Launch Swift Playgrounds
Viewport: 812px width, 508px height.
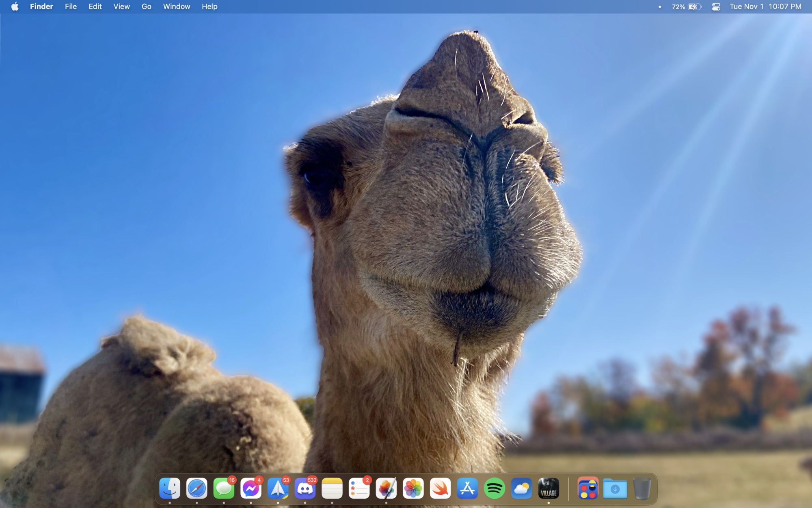point(441,488)
